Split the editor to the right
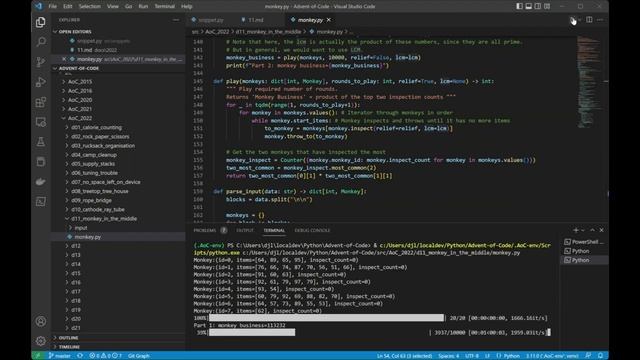 (589, 20)
